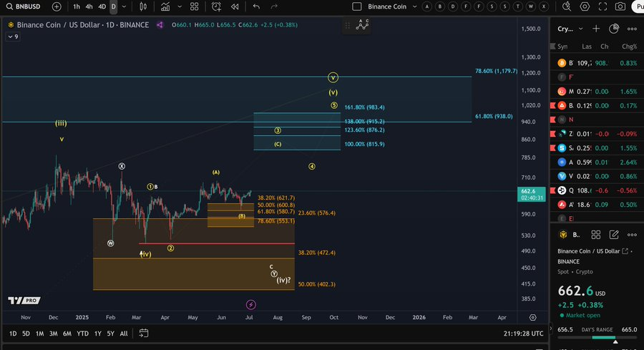Click the circled X shortcut button
Screen dimensions: 644x350
pyautogui.click(x=544, y=6)
